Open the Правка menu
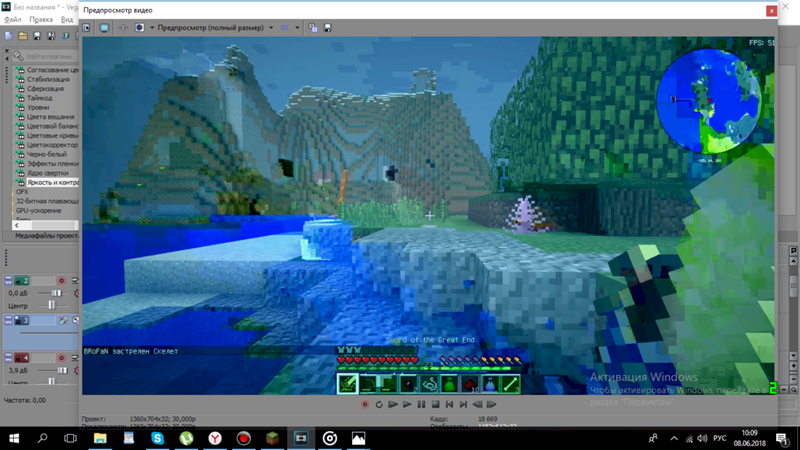The width and height of the screenshot is (800, 450). (41, 19)
